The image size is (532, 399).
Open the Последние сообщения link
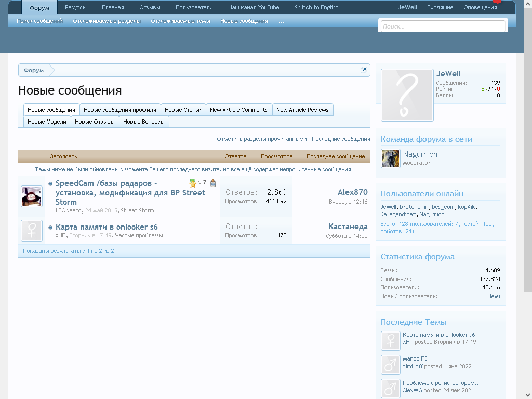[341, 139]
